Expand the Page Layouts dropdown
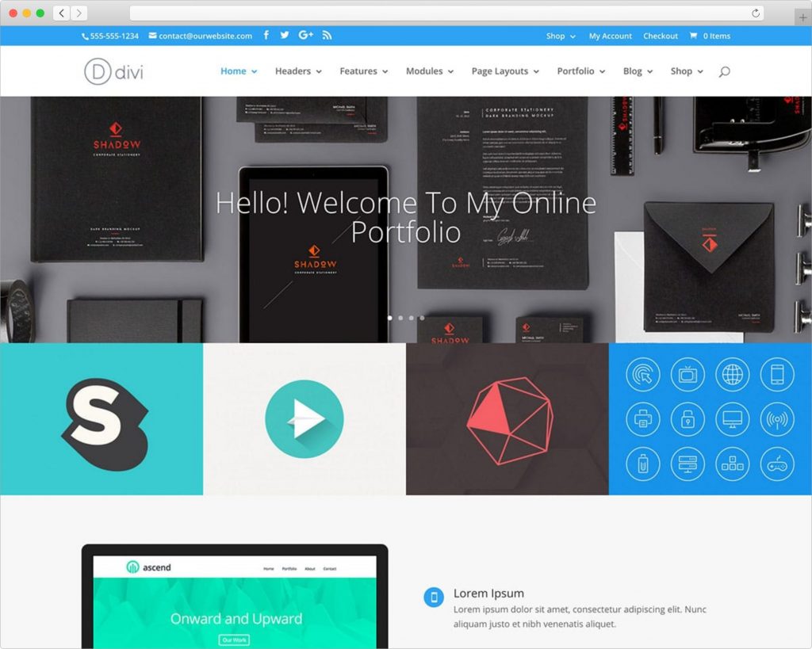 pos(505,71)
